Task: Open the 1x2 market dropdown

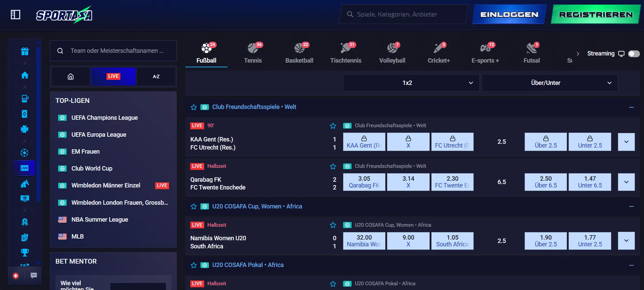Action: 411,83
